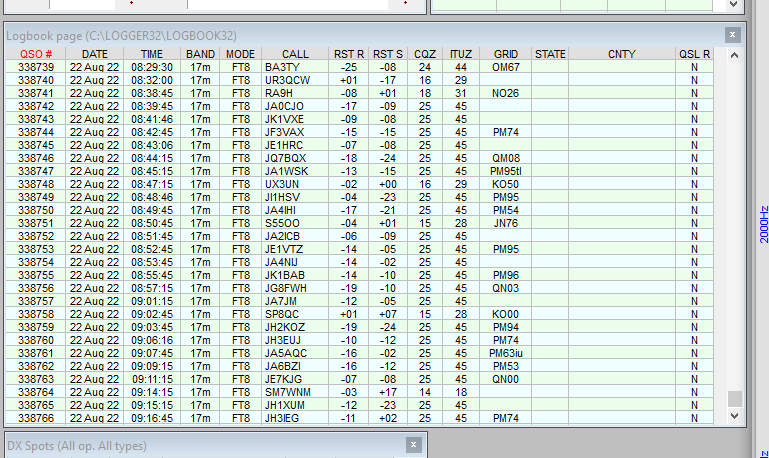Click the CQZ column header
This screenshot has width=769, height=458.
click(x=425, y=54)
